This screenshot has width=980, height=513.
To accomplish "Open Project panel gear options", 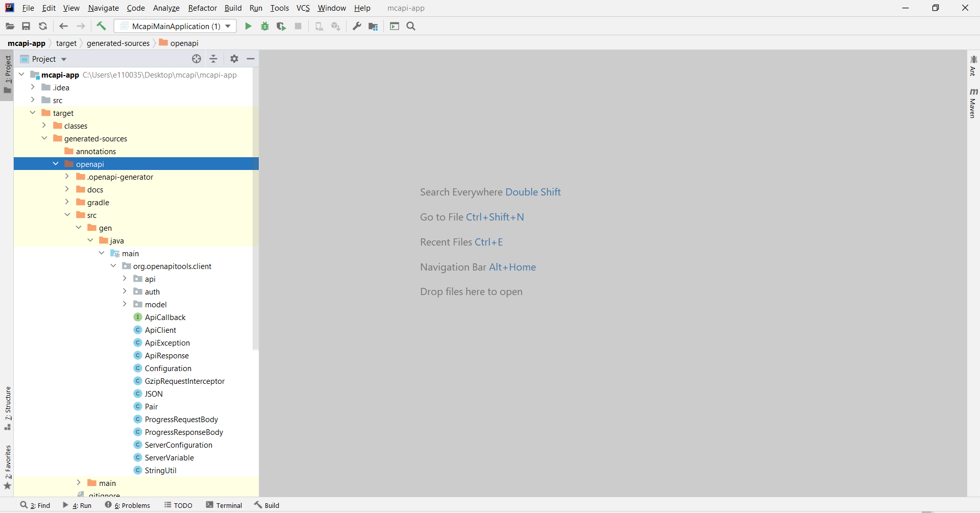I will pos(234,59).
